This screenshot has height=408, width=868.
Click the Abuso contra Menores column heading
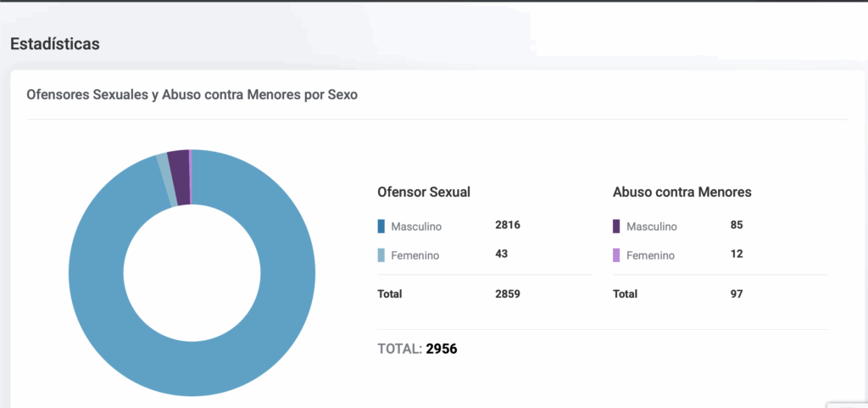(x=682, y=193)
